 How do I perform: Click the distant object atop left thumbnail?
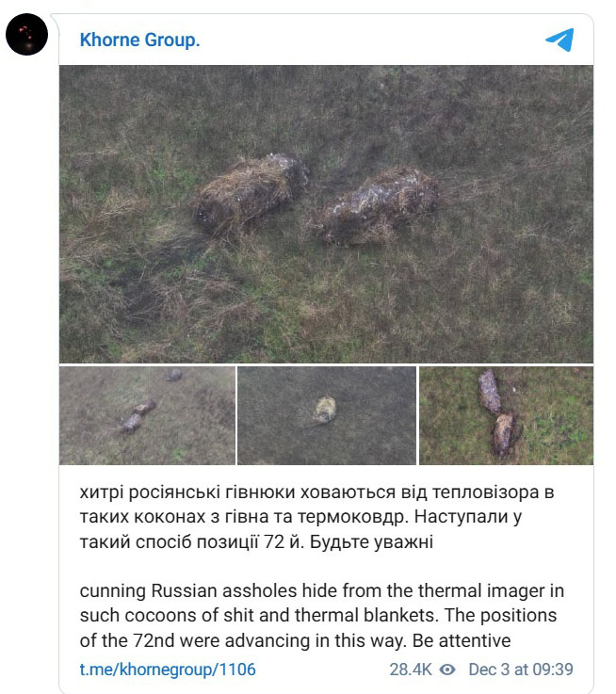(174, 376)
